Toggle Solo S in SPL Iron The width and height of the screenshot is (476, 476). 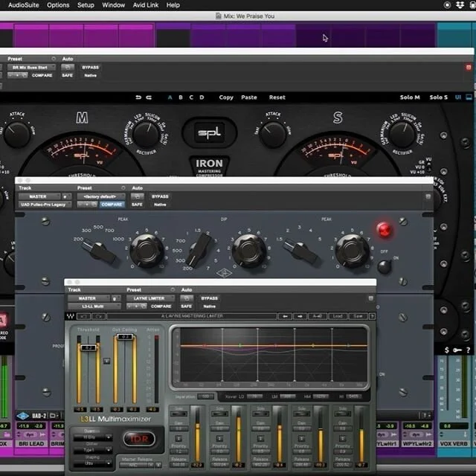[438, 97]
